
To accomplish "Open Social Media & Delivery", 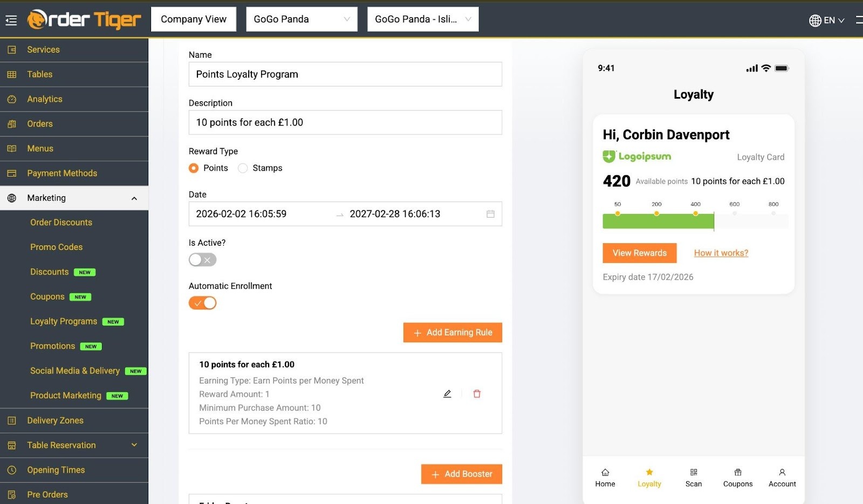I will [75, 371].
